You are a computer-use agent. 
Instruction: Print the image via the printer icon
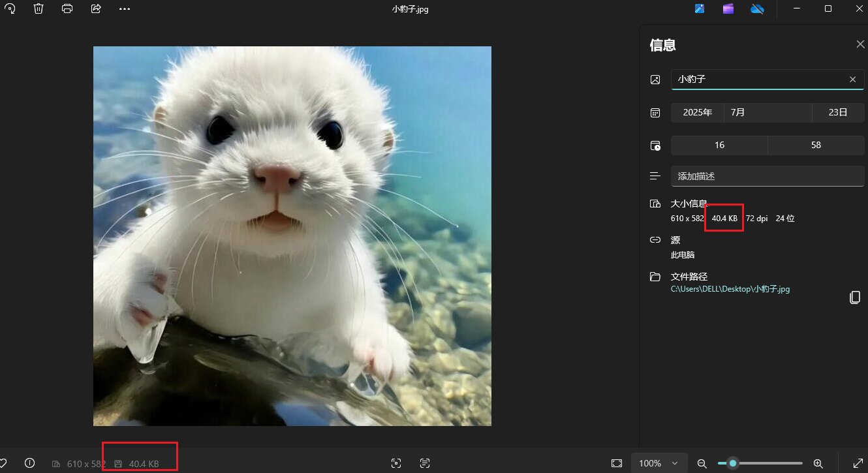tap(67, 8)
